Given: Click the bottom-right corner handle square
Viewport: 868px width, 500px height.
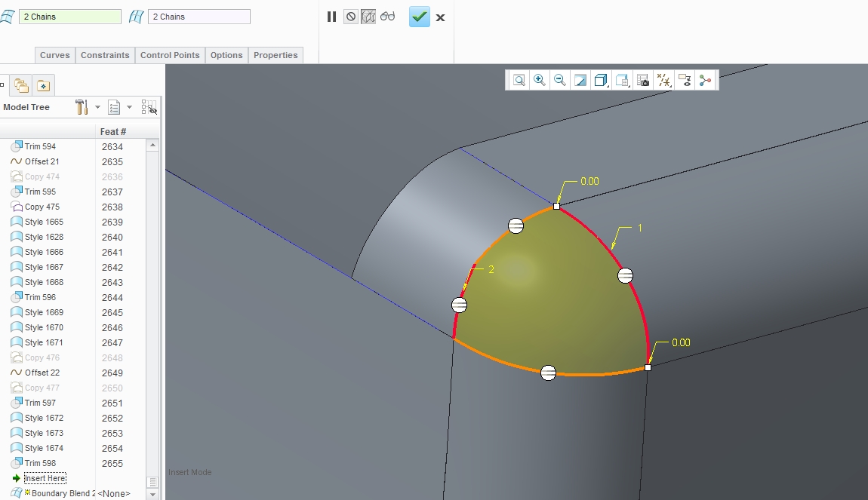Looking at the screenshot, I should tap(648, 368).
